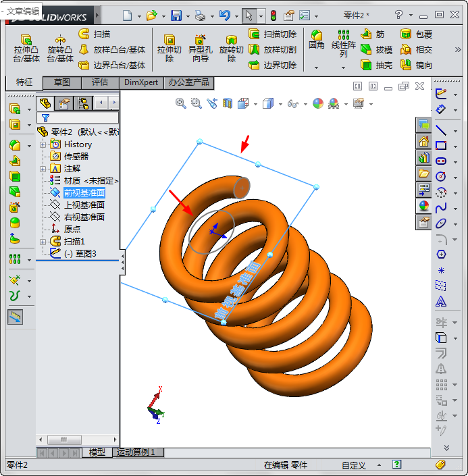Click the appearance color sphere in view toolbar
This screenshot has width=468, height=476.
click(317, 103)
